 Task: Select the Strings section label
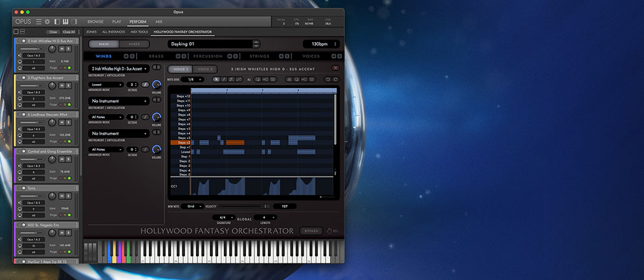260,56
